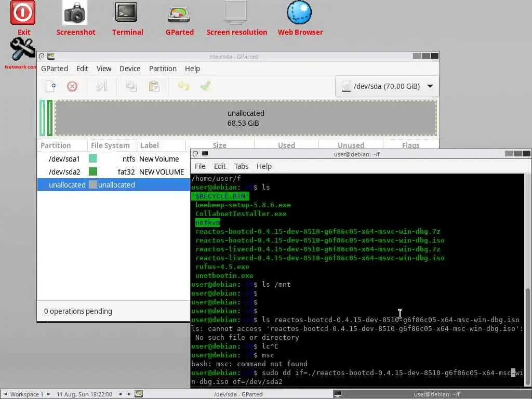Open the Edit menu in GParted

point(82,69)
